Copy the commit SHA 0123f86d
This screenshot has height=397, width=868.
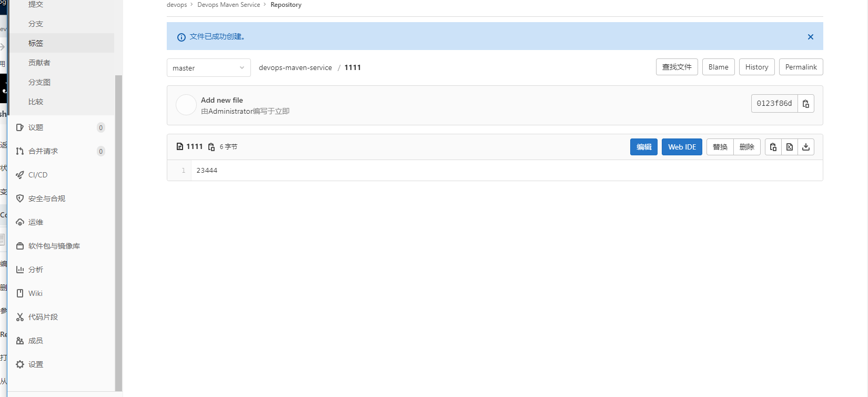[805, 104]
